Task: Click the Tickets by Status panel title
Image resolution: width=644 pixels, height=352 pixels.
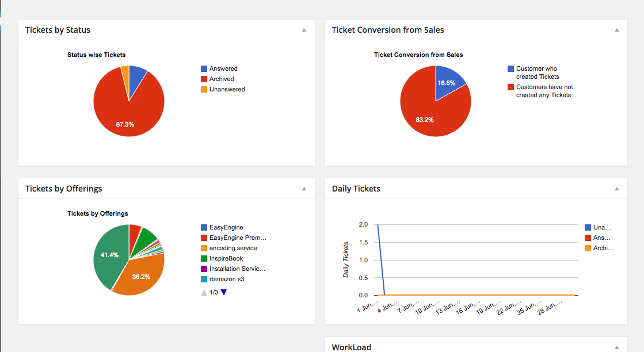Action: click(x=58, y=30)
